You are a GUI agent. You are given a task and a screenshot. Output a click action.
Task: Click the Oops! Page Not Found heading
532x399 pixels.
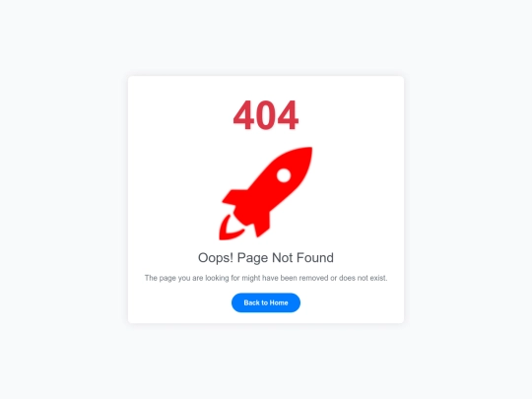tap(266, 258)
